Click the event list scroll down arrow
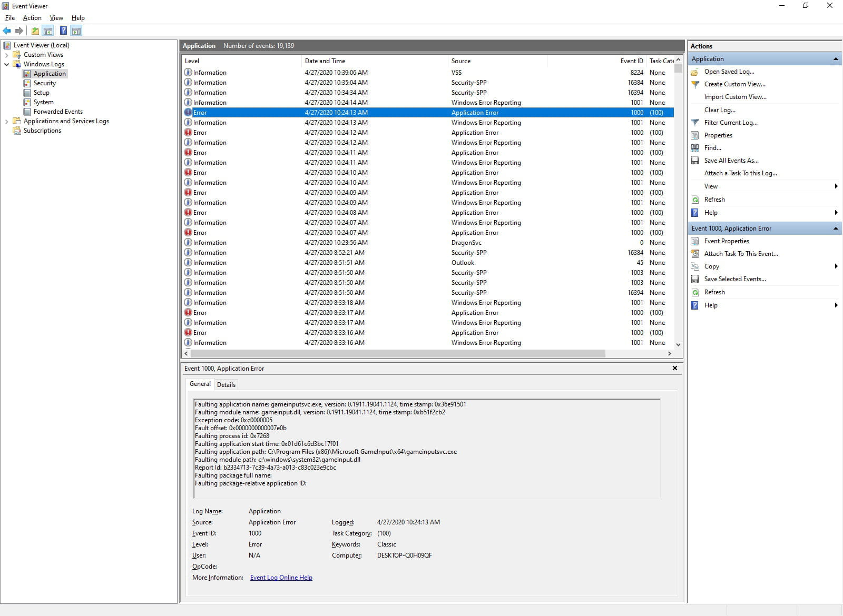This screenshot has width=843, height=616. click(x=678, y=344)
